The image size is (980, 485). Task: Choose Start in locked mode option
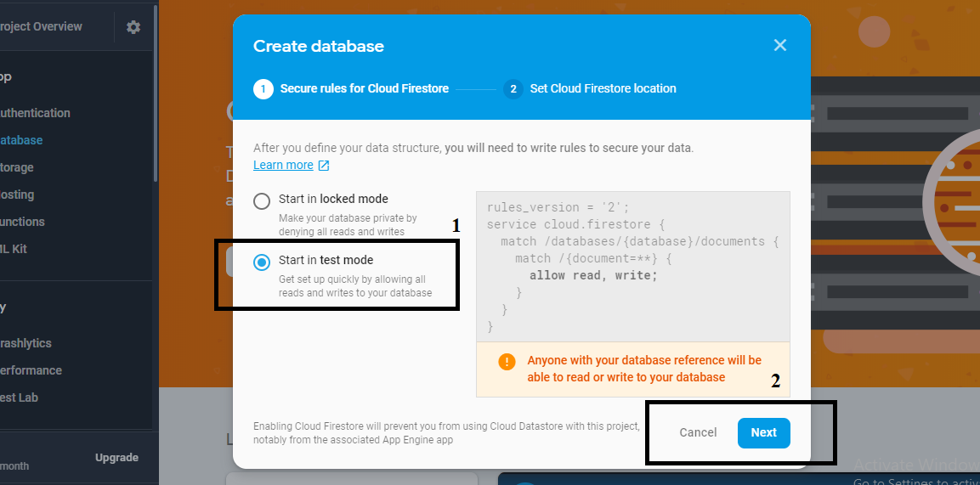(261, 201)
